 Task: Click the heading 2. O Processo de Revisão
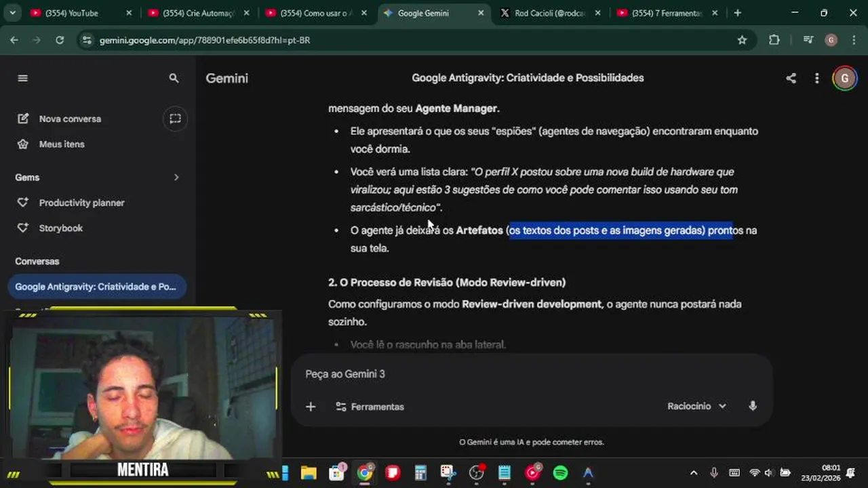click(447, 282)
